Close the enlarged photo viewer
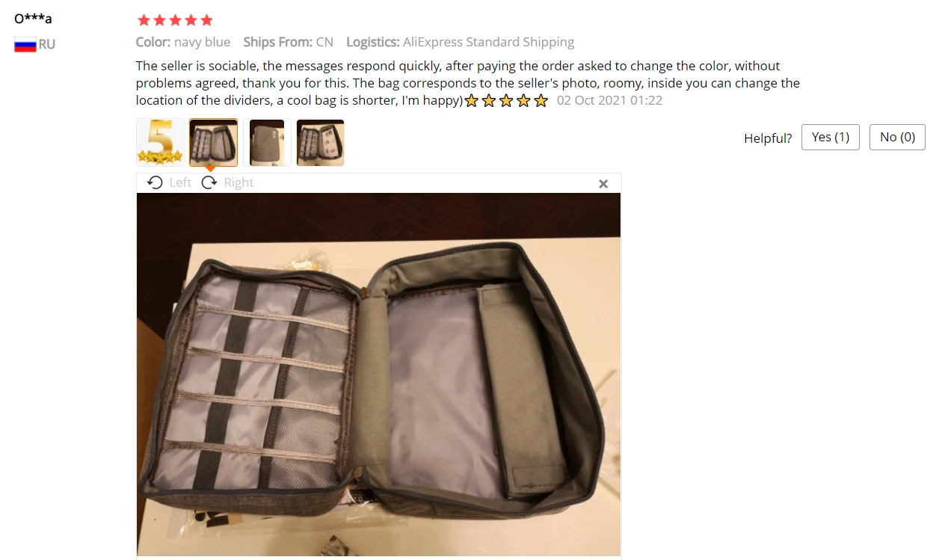 [x=603, y=184]
